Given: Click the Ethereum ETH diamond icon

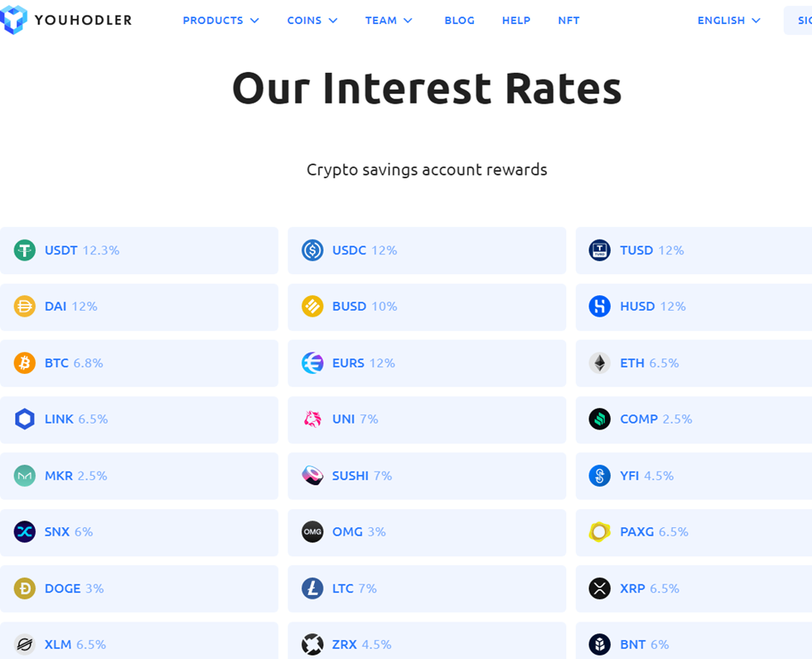Looking at the screenshot, I should (x=600, y=363).
